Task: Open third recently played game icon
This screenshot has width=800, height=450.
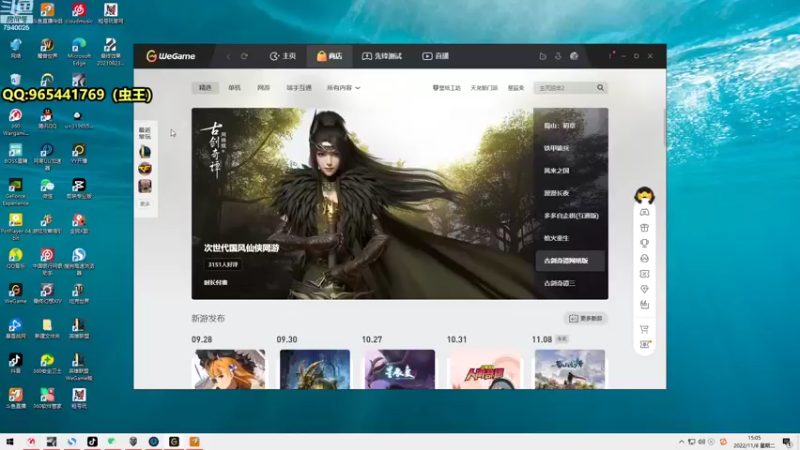Action: [145, 186]
